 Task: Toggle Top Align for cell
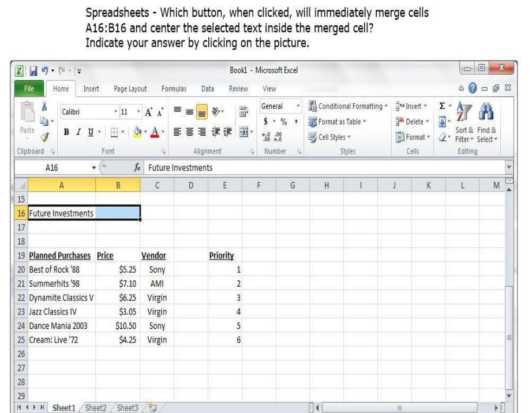(x=177, y=110)
